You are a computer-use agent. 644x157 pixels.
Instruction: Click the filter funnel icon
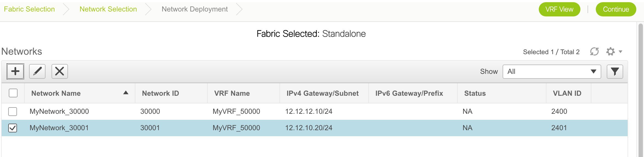pyautogui.click(x=615, y=72)
